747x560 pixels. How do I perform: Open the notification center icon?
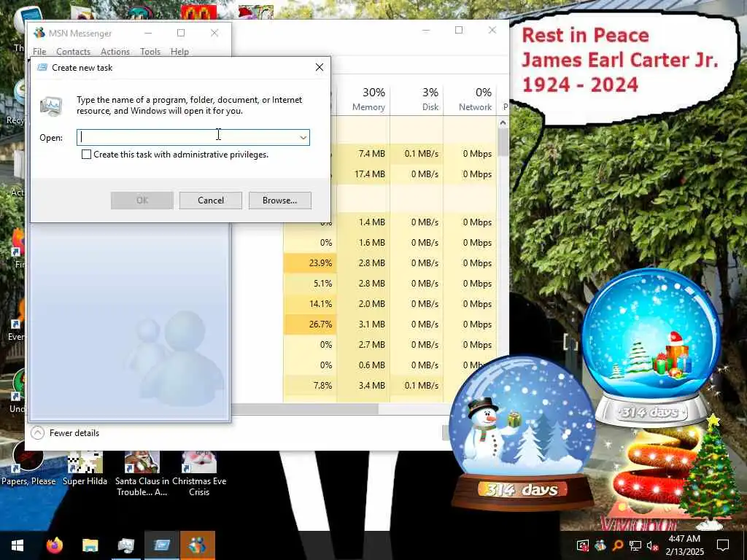click(x=723, y=545)
